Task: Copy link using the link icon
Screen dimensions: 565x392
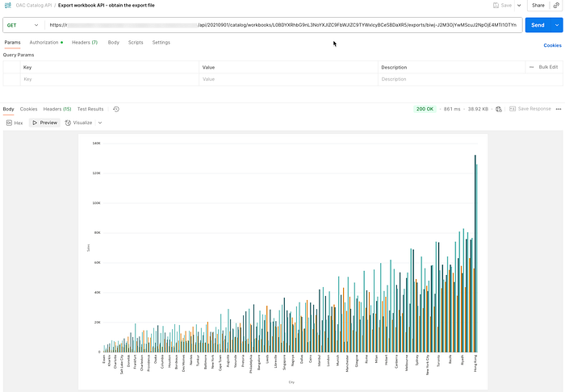Action: [x=556, y=6]
